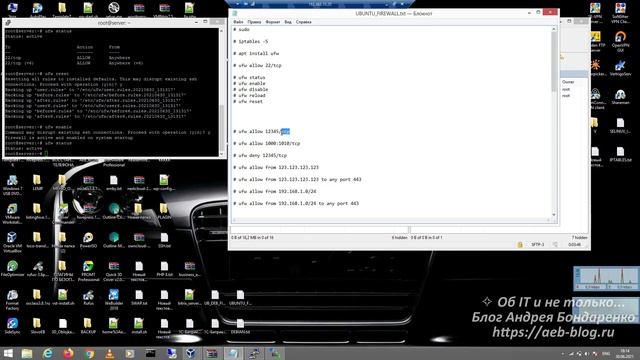Click the line '# ufw allow from 192.168.1.0/24'
640x360 pixels.
click(275, 191)
